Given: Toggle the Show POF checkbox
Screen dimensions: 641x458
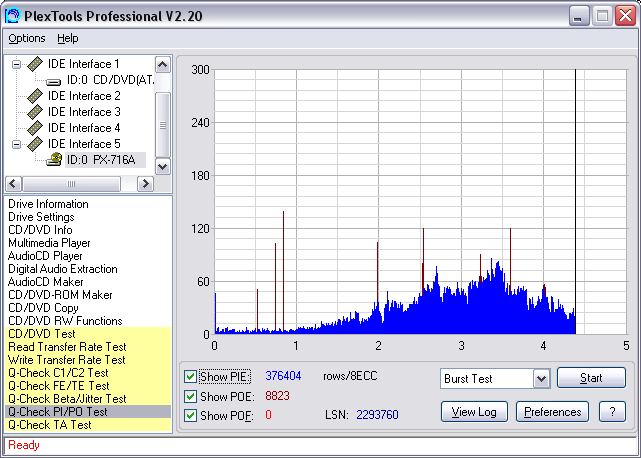Looking at the screenshot, I should click(190, 415).
